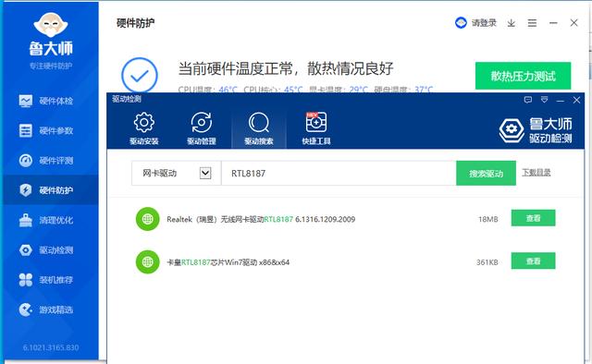The width and height of the screenshot is (592, 364).
Task: Click the 驱动检测 window title text
Action: pyautogui.click(x=127, y=99)
